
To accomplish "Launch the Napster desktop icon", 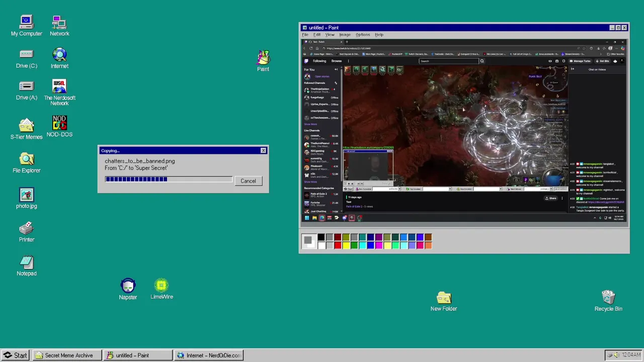I will click(128, 290).
